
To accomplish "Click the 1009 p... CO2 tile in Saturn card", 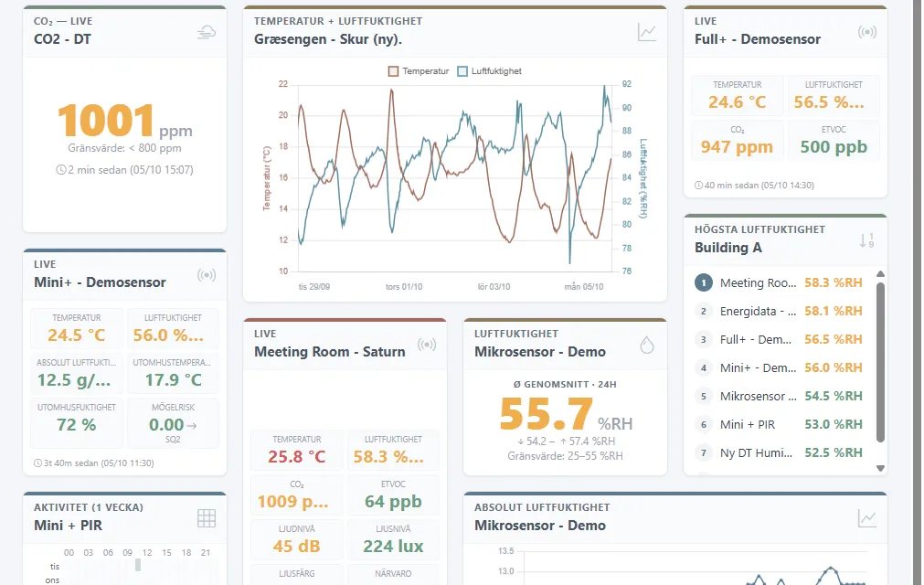I will 297,495.
